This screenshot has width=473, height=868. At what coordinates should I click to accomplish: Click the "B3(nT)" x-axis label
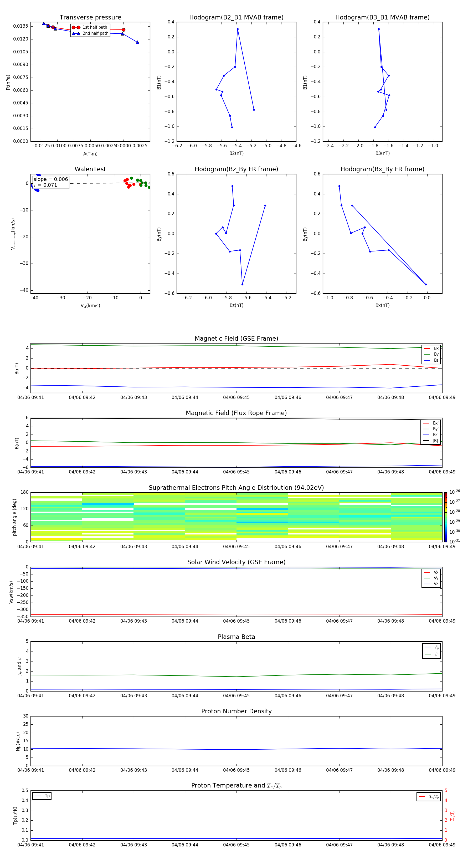click(382, 153)
